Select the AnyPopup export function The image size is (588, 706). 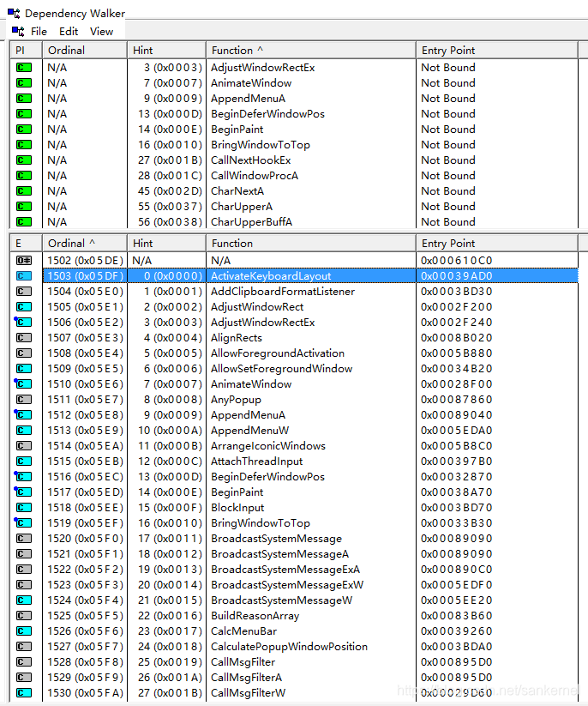236,400
